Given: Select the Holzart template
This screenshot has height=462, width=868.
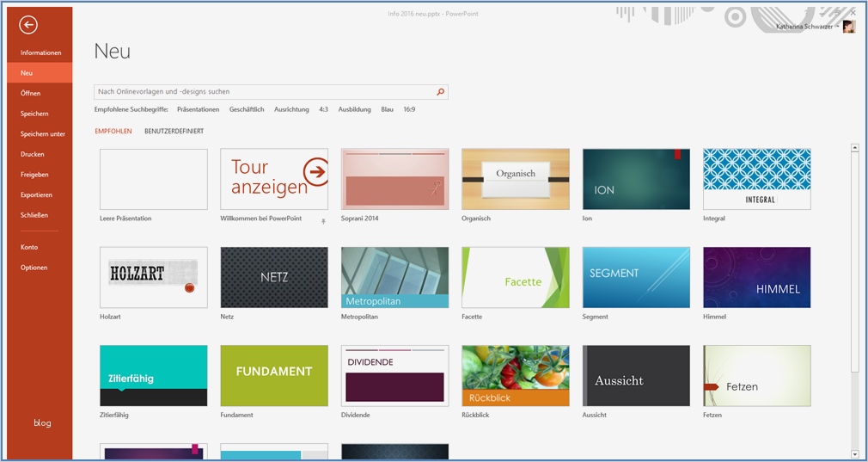Looking at the screenshot, I should point(153,278).
